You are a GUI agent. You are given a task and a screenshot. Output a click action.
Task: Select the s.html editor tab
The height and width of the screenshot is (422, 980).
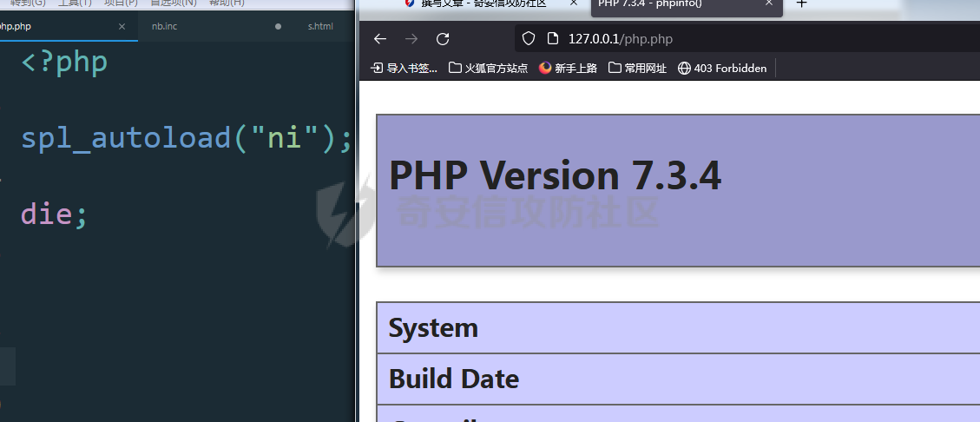320,26
